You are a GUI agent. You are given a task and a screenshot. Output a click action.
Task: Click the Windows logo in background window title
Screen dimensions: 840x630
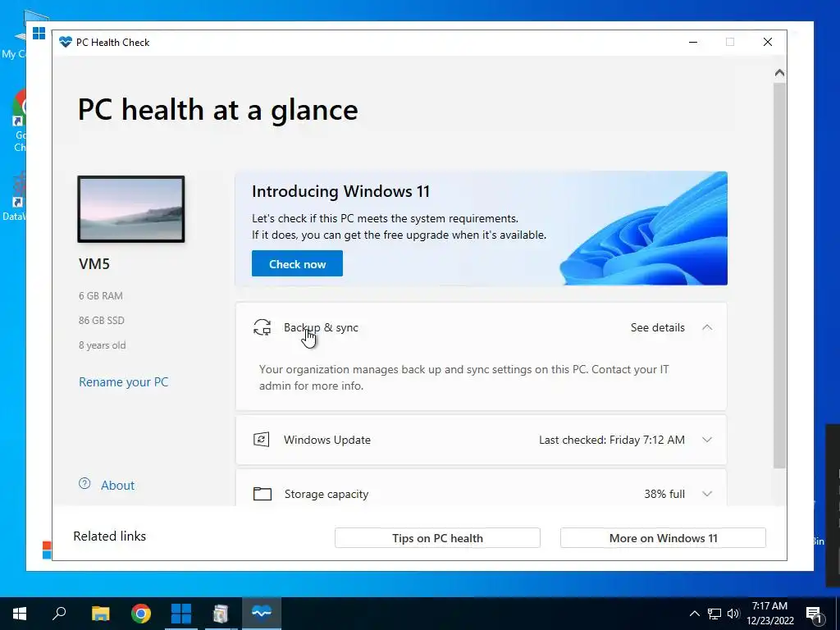(x=39, y=33)
